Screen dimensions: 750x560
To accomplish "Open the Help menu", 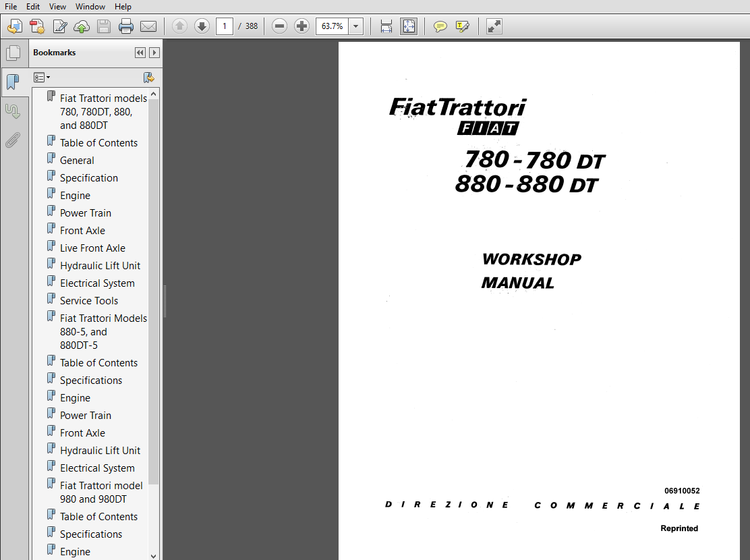I will click(123, 7).
